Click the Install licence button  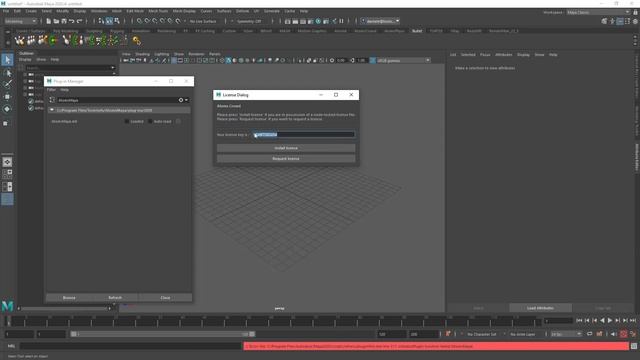(x=286, y=148)
